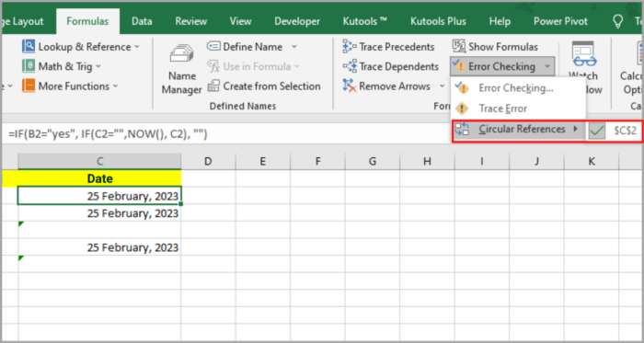The image size is (644, 343).
Task: Choose Error Checking... from the dropdown menu
Action: (x=518, y=87)
